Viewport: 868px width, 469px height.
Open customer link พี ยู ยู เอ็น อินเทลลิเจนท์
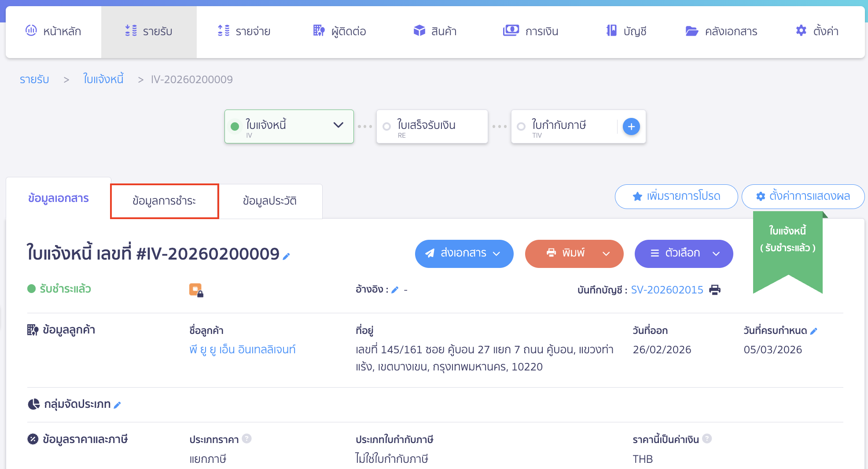pyautogui.click(x=243, y=349)
